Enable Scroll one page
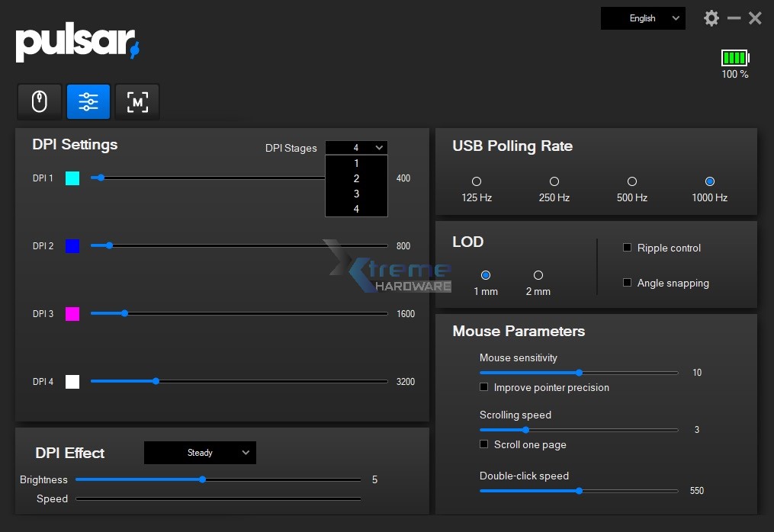 pos(484,444)
